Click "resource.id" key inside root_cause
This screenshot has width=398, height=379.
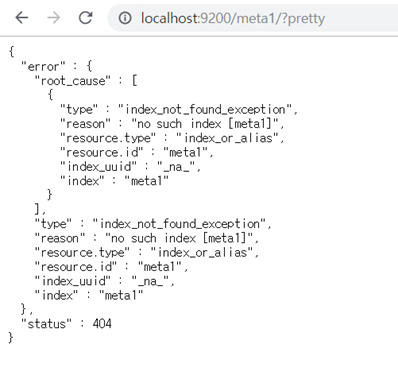click(101, 153)
